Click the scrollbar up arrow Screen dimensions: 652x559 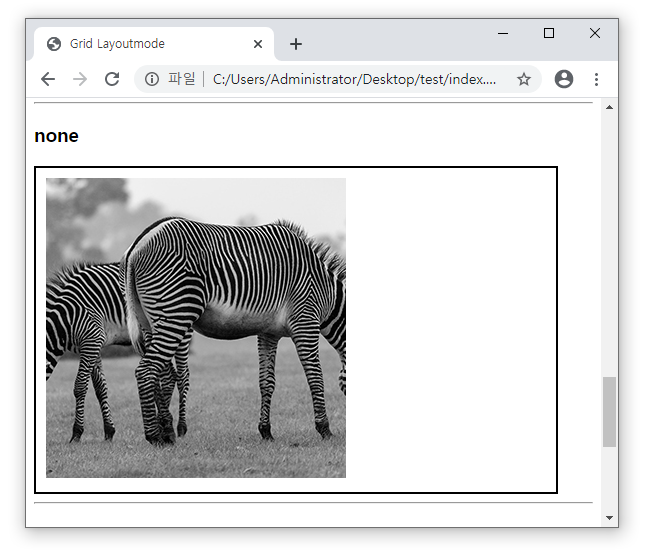(610, 107)
